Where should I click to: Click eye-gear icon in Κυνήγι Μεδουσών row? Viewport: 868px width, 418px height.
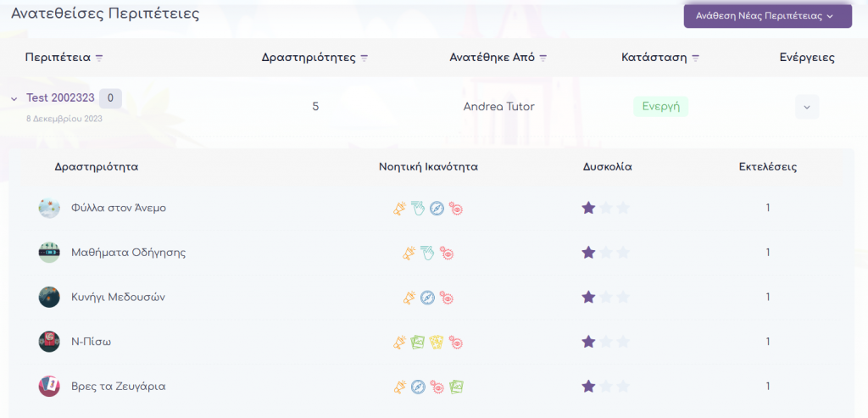tap(447, 298)
